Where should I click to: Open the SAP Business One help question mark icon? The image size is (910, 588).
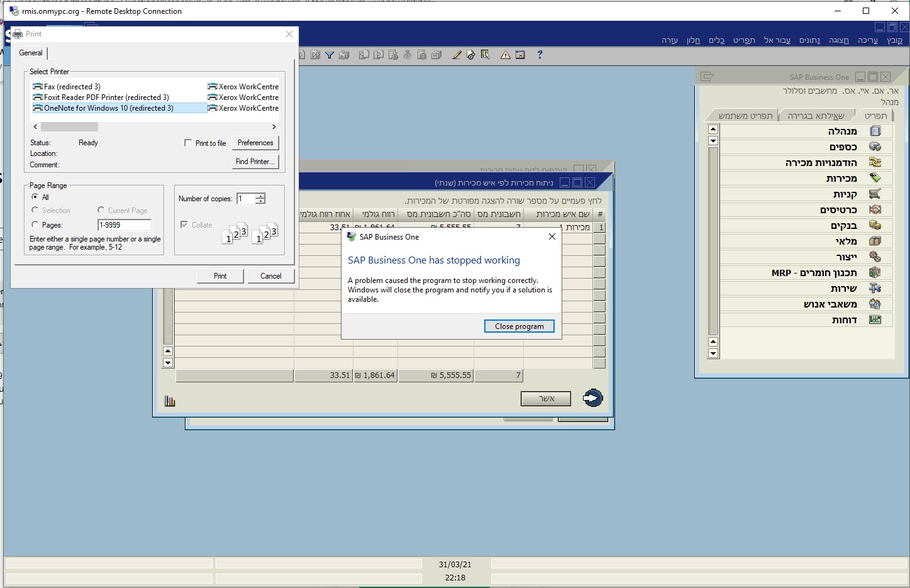click(539, 55)
